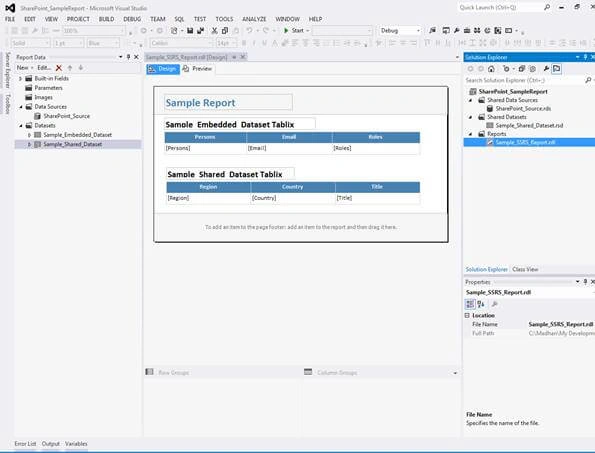Select SharePoint_Source.rds in Solution Explorer
595x453 pixels.
pos(523,109)
